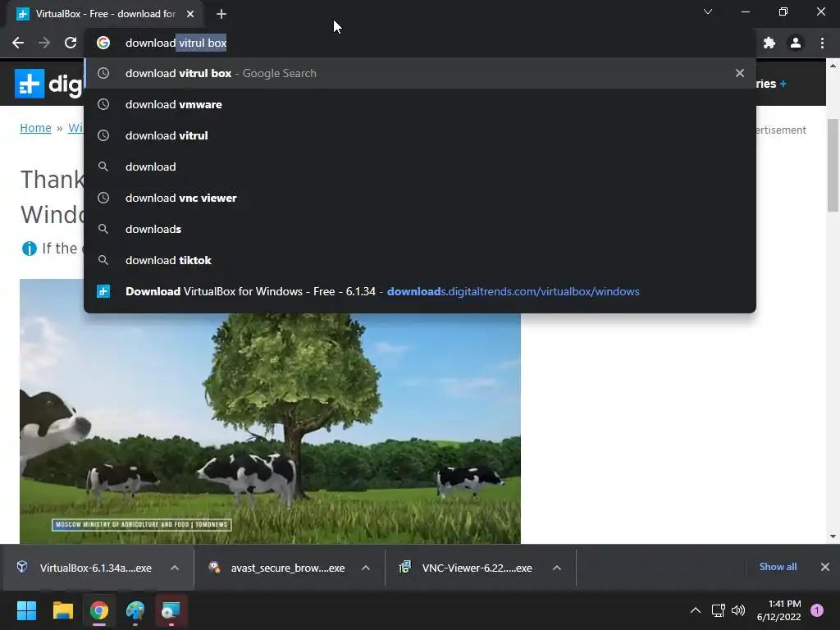This screenshot has width=840, height=630.
Task: Remove 'download vitrul box' suggestion
Action: point(740,73)
